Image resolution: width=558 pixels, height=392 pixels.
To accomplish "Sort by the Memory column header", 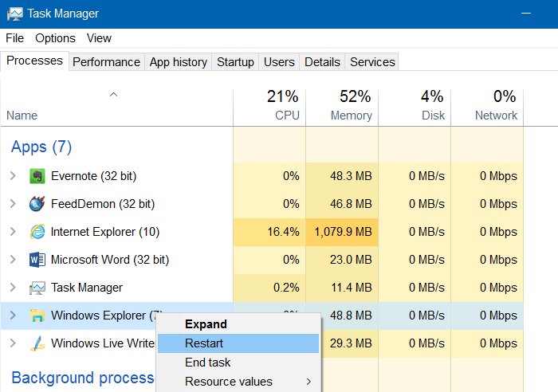I will coord(342,108).
